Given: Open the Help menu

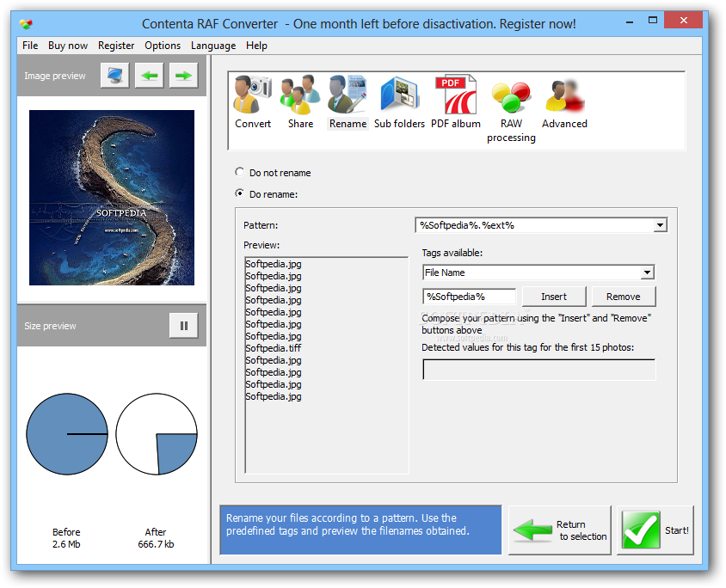Looking at the screenshot, I should 256,46.
